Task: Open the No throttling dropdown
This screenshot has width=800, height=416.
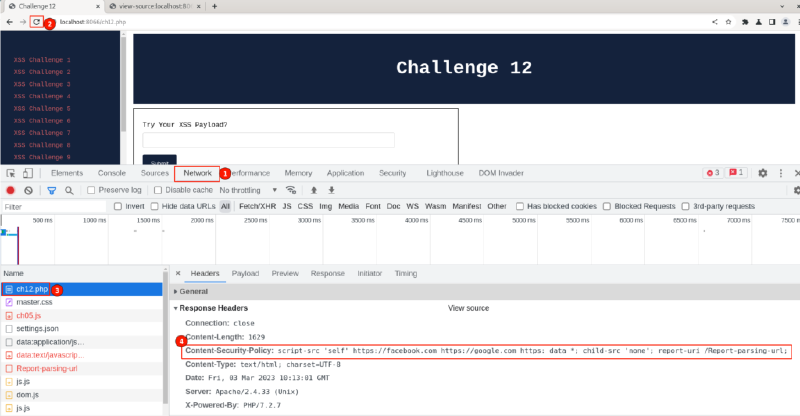Action: tap(245, 190)
